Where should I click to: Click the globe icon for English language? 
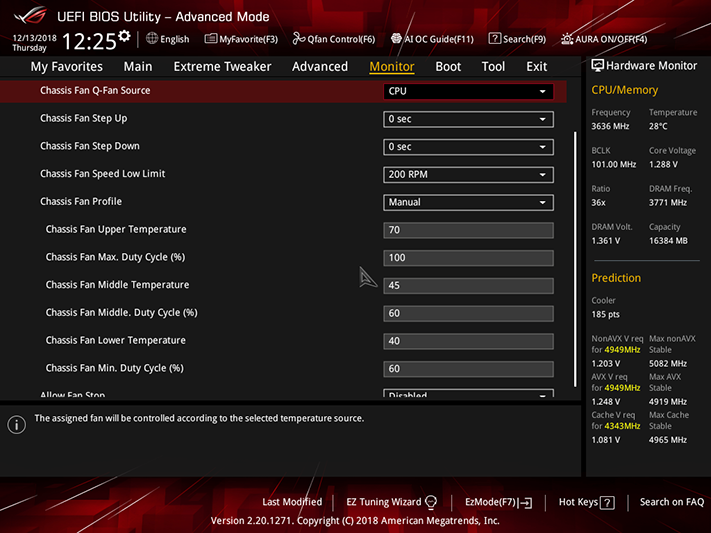(152, 39)
